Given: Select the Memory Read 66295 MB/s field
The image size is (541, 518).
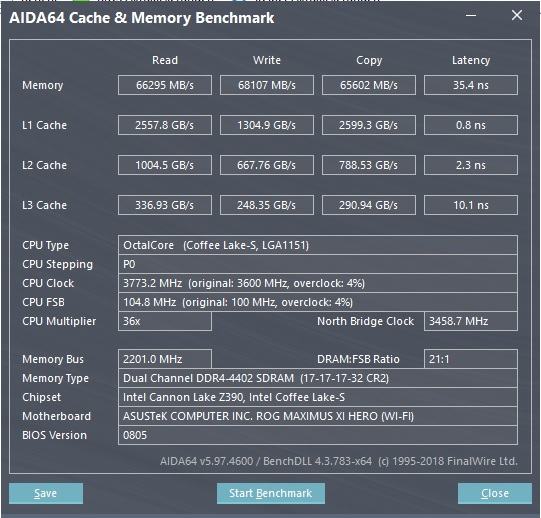Looking at the screenshot, I should click(165, 85).
